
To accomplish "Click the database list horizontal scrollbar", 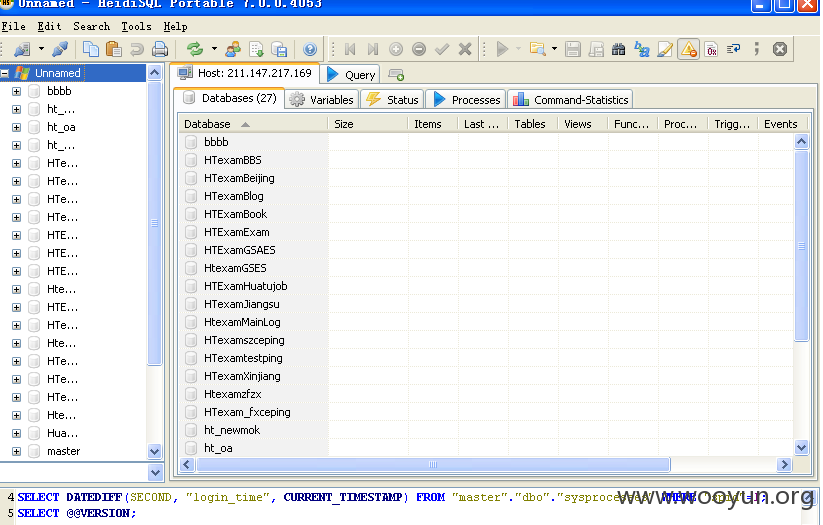I will [x=432, y=465].
